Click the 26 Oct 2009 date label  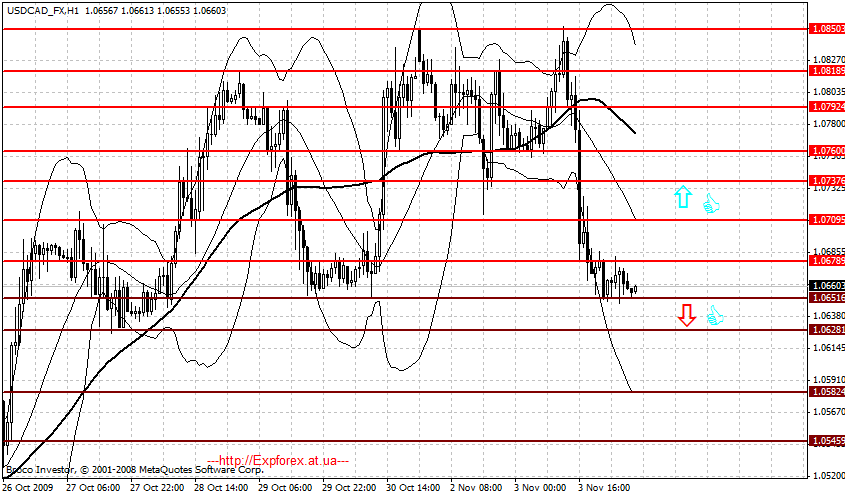coord(28,487)
